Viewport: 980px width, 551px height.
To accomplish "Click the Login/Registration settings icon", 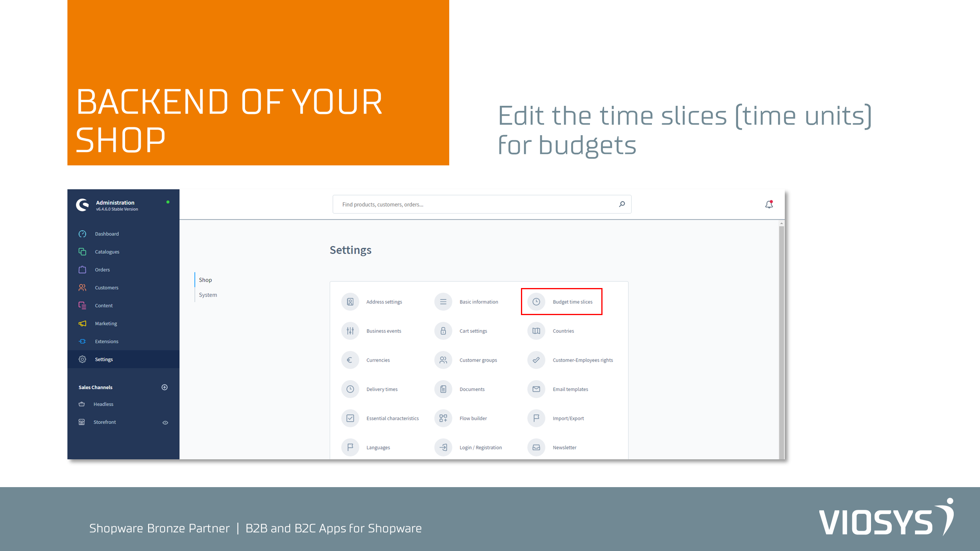I will [444, 447].
